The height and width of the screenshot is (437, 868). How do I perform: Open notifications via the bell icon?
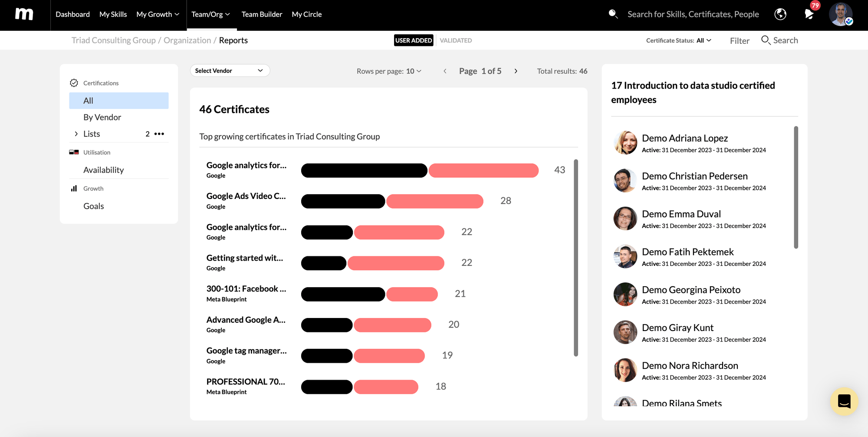[x=809, y=14]
